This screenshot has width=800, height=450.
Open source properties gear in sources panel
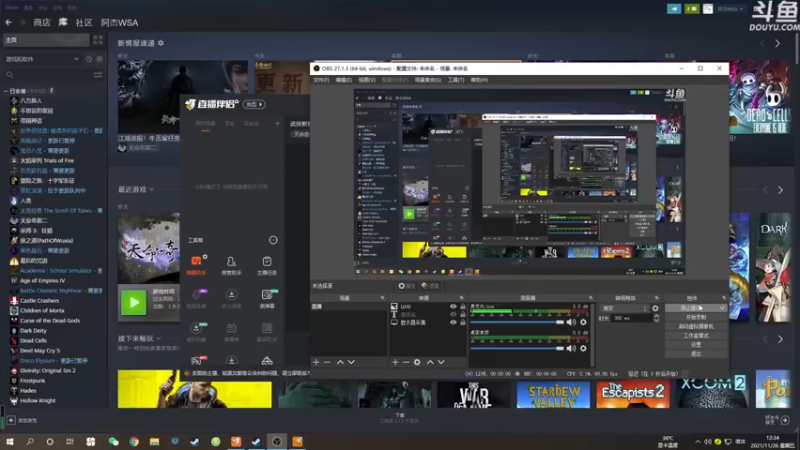coord(417,362)
